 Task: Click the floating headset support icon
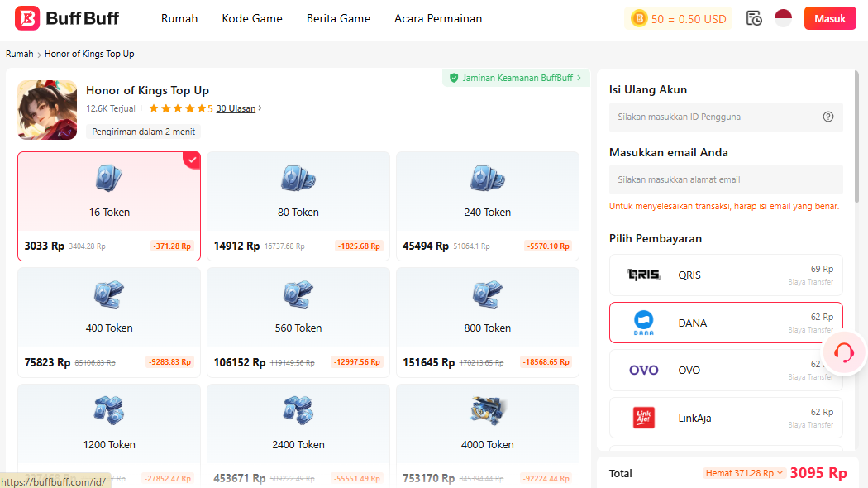pyautogui.click(x=843, y=352)
